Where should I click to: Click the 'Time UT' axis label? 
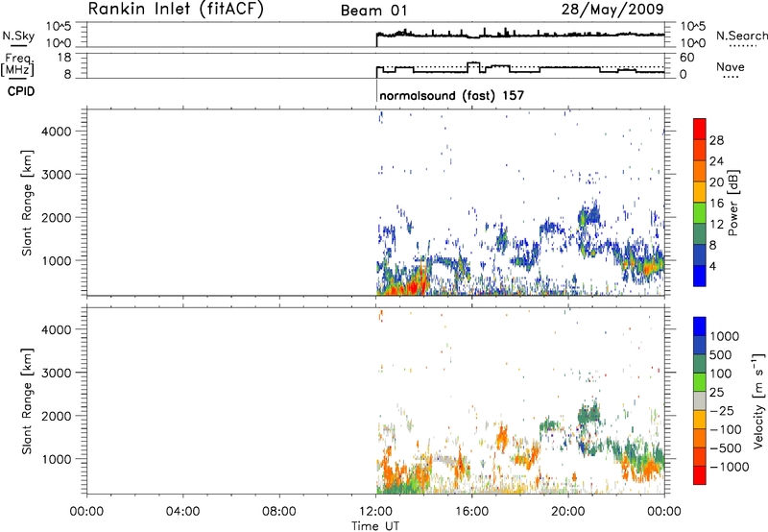click(x=375, y=526)
